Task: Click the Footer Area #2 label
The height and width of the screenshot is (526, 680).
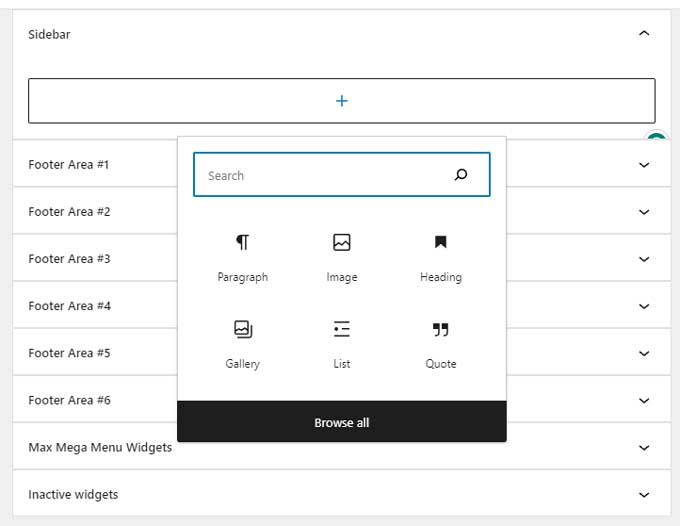Action: pyautogui.click(x=69, y=212)
